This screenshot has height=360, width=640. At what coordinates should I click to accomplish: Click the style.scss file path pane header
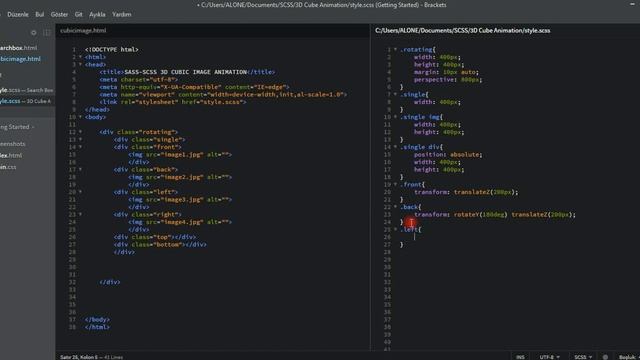point(462,30)
